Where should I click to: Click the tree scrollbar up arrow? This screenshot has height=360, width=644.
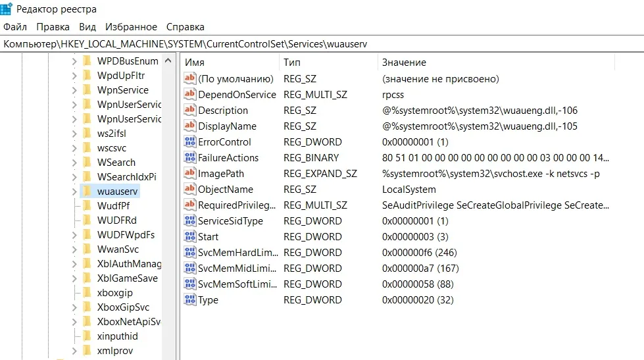[x=168, y=61]
